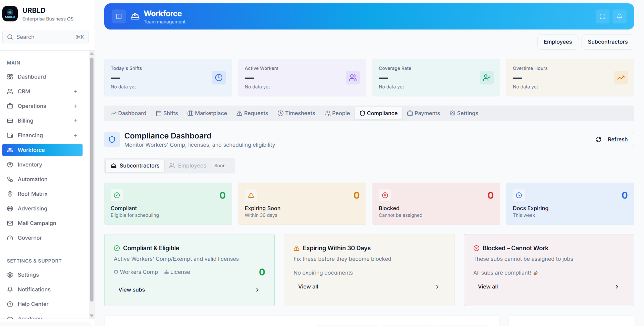Click the trend icon on Overtime Hours card

(x=621, y=77)
